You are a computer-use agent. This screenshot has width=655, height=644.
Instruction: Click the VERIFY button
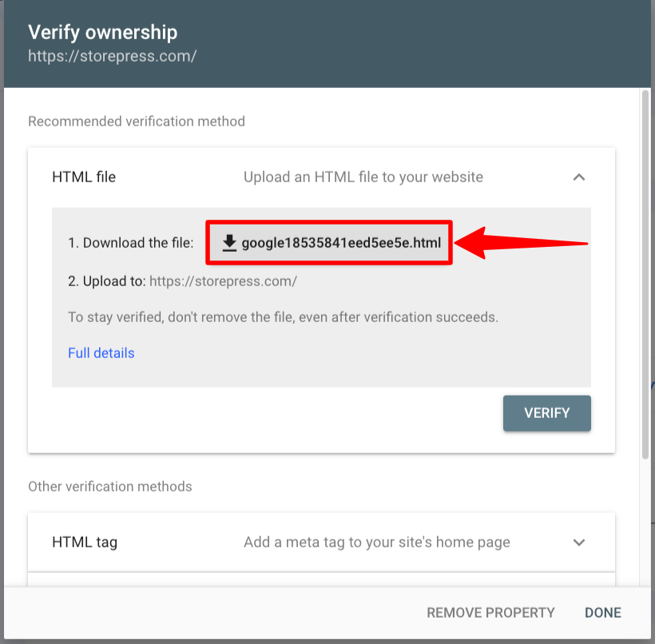pos(547,413)
